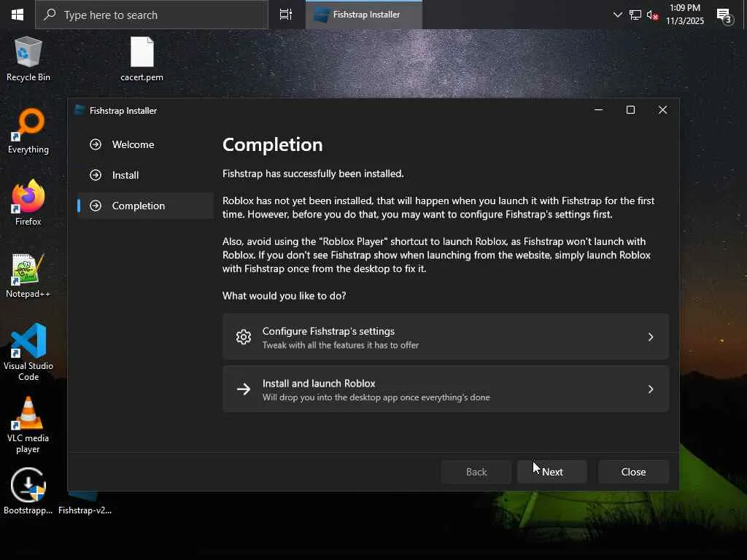Launch the Firefox desktop shortcut
Screen dimensions: 747x560
coord(28,203)
